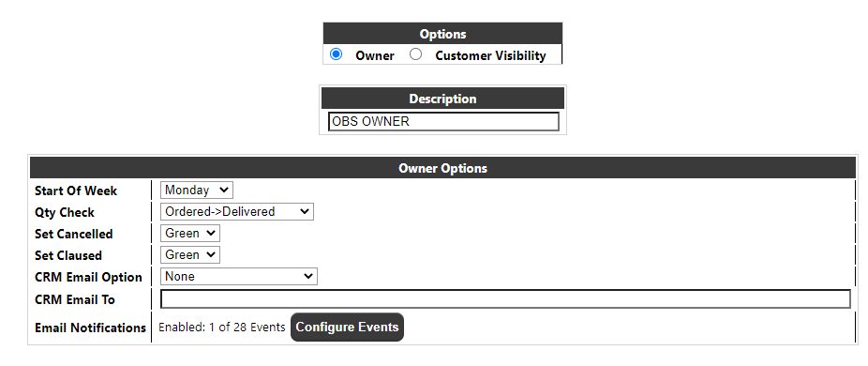The image size is (868, 366).
Task: Click the Email Notifications label
Action: [90, 328]
